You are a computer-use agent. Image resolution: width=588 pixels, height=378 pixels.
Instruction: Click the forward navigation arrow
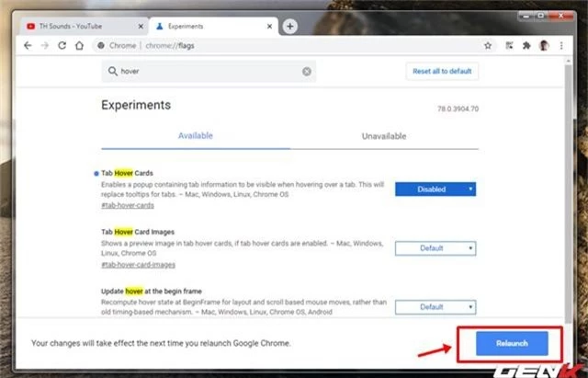[45, 45]
